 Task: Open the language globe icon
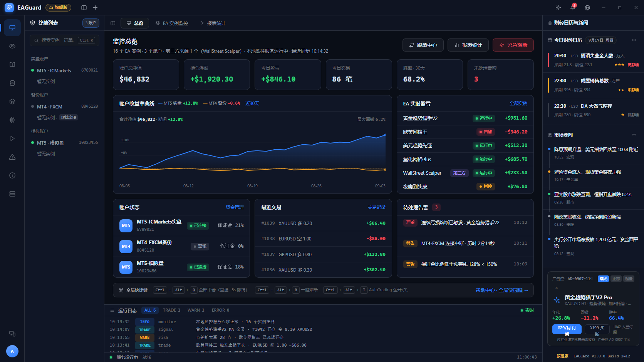click(587, 8)
